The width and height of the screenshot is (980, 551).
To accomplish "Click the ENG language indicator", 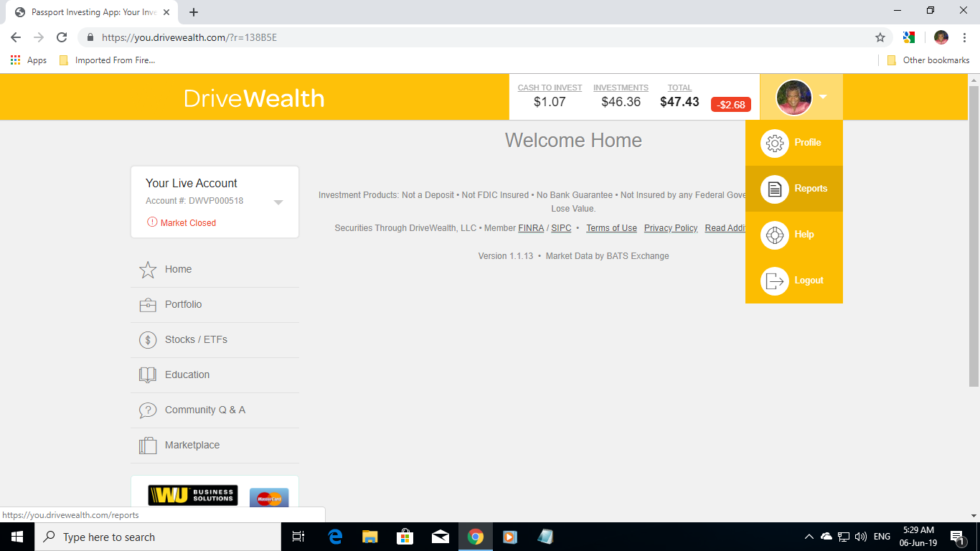I will (882, 537).
